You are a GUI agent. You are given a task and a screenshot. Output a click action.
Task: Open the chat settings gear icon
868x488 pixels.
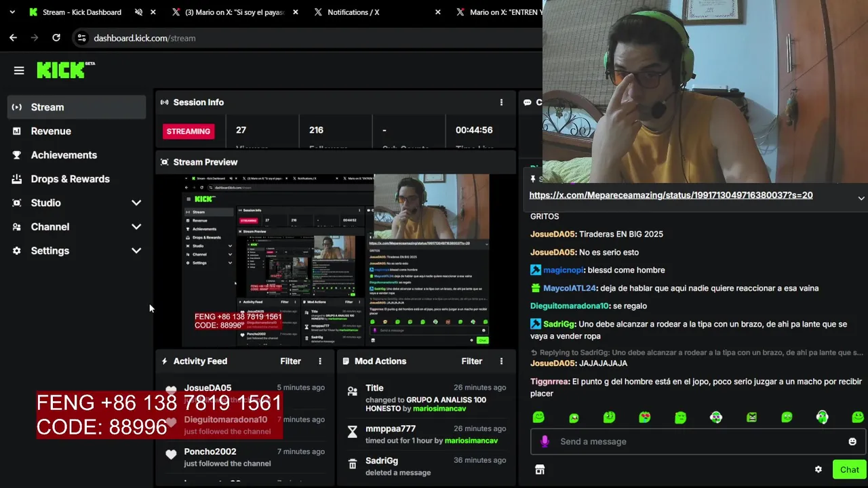point(818,470)
